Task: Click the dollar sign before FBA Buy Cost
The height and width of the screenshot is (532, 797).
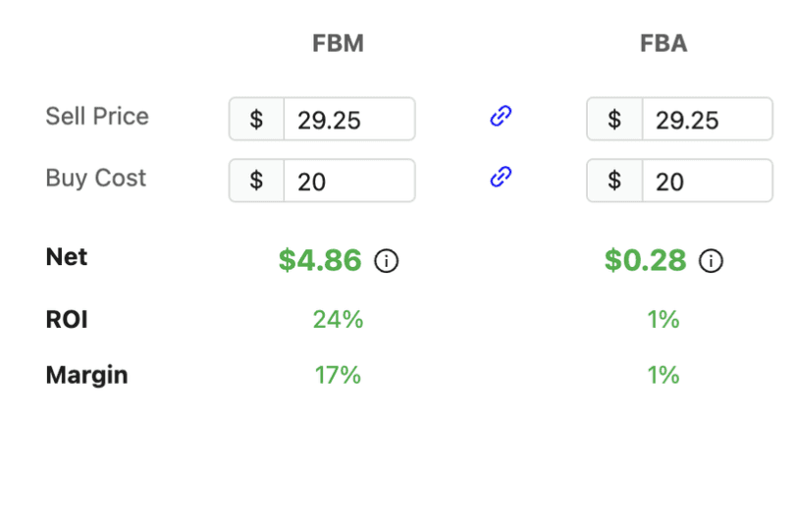Action: (x=614, y=181)
